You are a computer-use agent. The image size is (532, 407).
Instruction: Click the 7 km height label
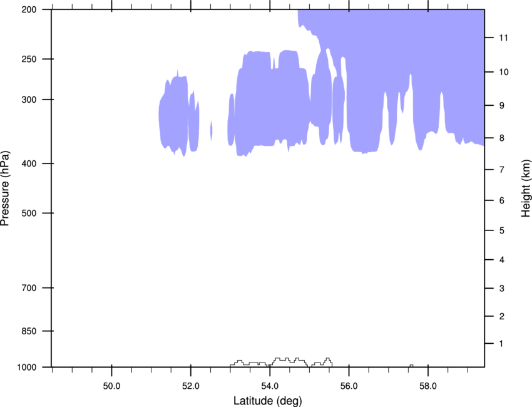[502, 170]
